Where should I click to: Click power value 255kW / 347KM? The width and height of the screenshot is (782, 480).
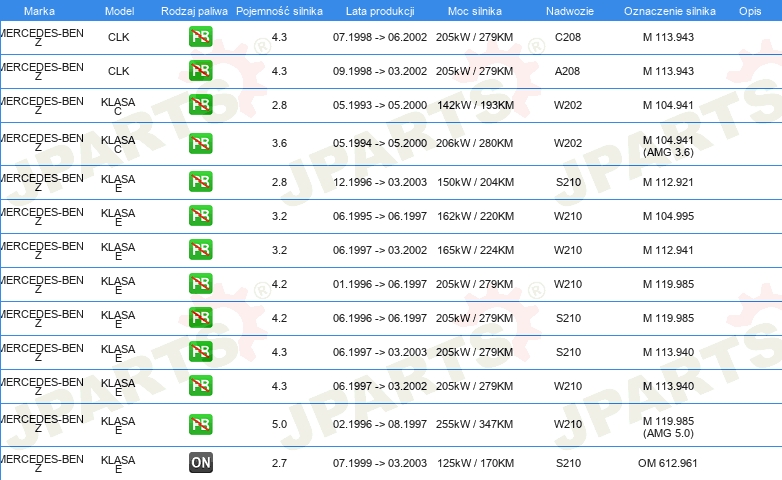(x=474, y=424)
